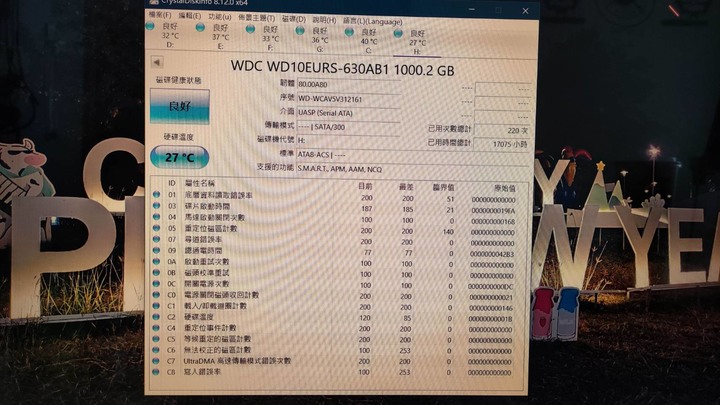Click raw value 000000000146 in row C1
Screen dimensions: 720x405
[490, 308]
